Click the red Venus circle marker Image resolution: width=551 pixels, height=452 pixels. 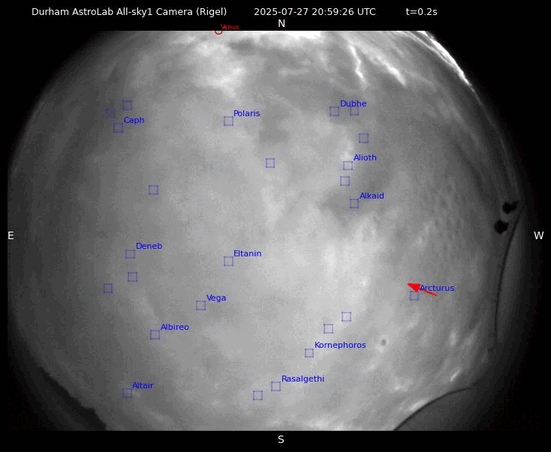click(x=219, y=31)
